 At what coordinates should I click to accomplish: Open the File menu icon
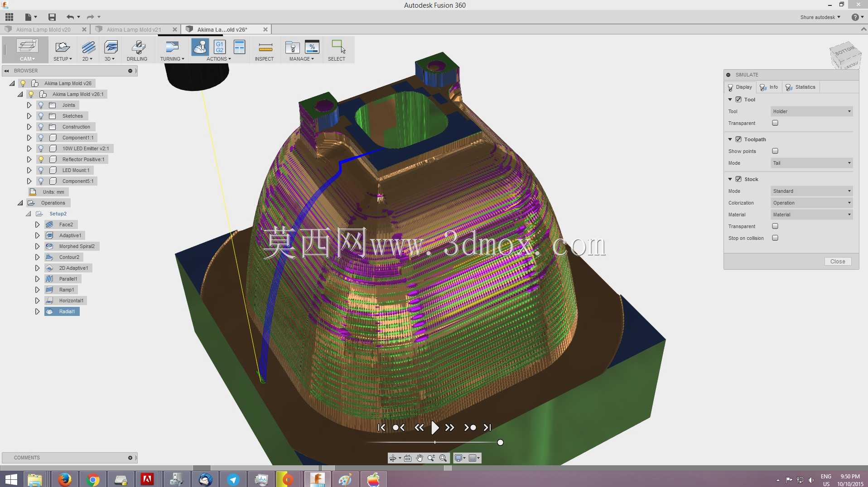29,17
